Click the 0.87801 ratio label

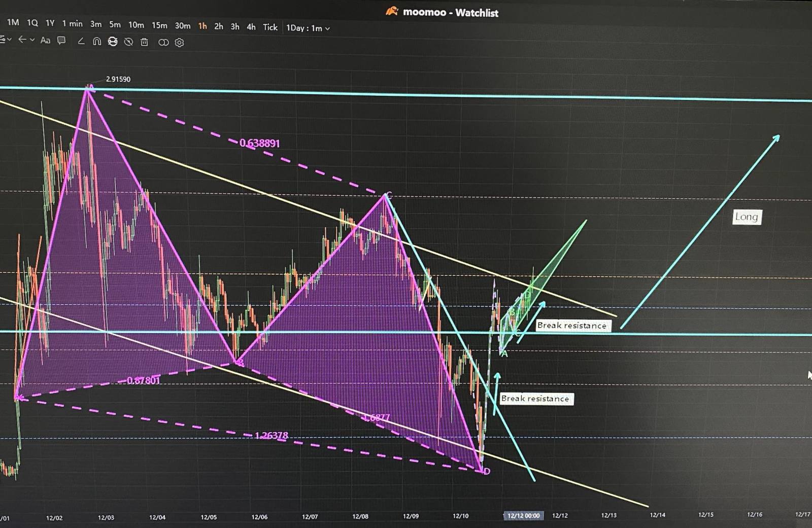pos(143,380)
